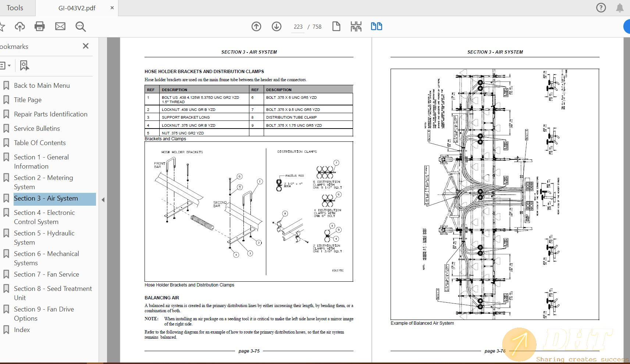This screenshot has width=630, height=364.
Task: Open the help question mark icon
Action: (601, 8)
